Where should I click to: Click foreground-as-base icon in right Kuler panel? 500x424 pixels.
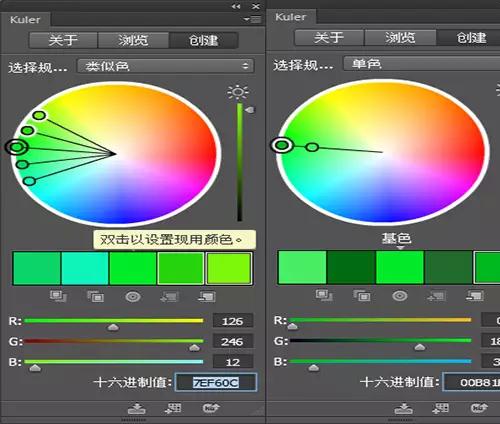pyautogui.click(x=324, y=295)
